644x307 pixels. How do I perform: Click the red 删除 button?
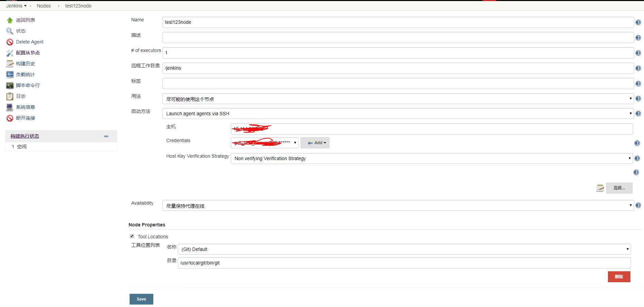pyautogui.click(x=619, y=277)
